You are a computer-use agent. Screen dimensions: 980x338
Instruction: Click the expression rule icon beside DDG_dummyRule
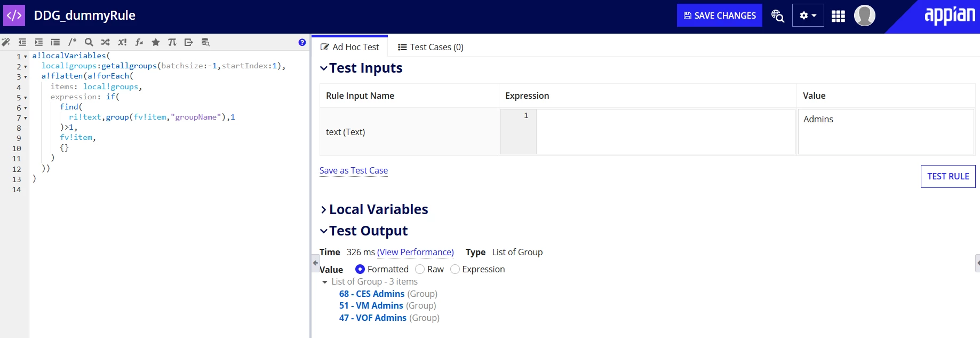(14, 15)
